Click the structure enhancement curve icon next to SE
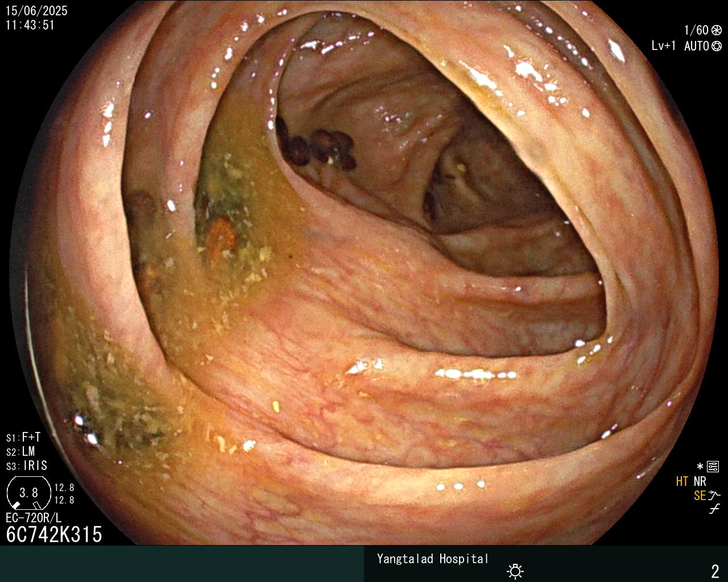This screenshot has width=728, height=582. [x=714, y=496]
